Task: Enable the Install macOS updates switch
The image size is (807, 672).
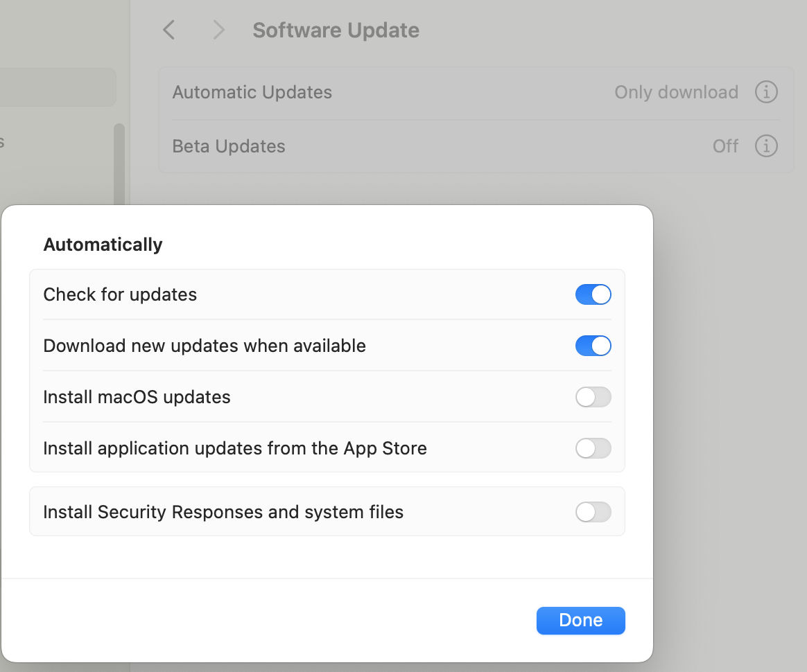Action: click(593, 397)
